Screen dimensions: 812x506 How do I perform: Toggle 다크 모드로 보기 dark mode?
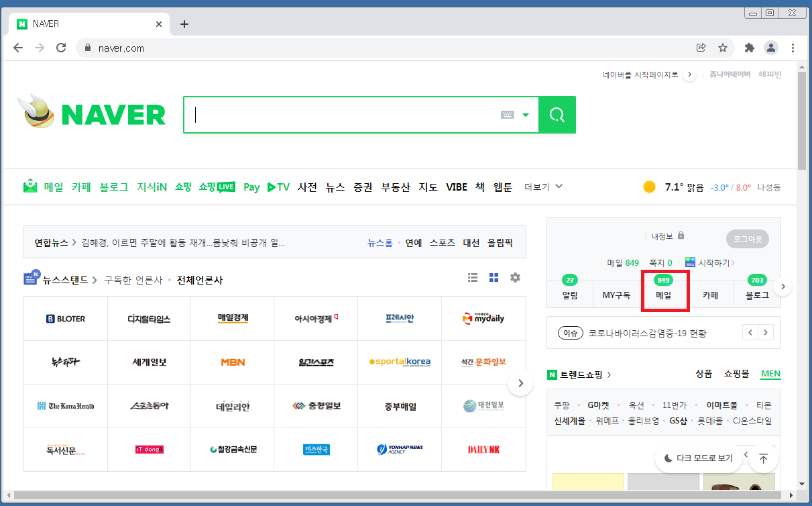698,458
